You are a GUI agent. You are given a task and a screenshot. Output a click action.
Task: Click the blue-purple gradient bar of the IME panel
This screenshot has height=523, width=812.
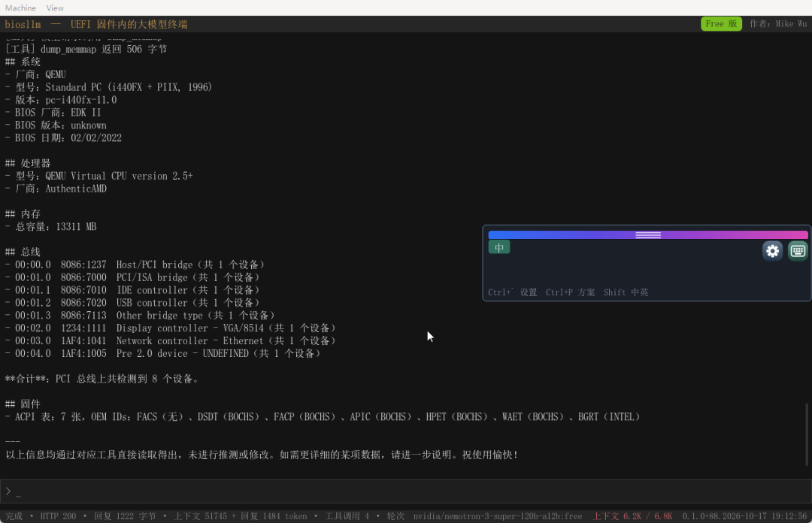(x=648, y=235)
